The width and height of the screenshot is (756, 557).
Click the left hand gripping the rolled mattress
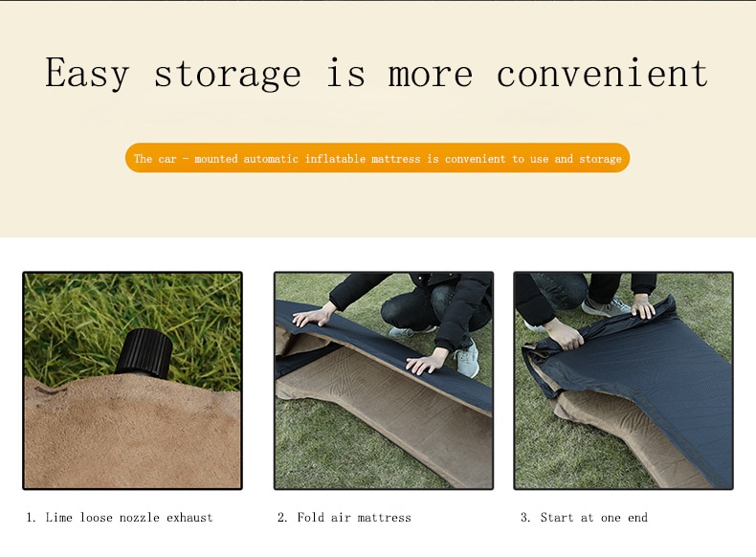[x=564, y=334]
